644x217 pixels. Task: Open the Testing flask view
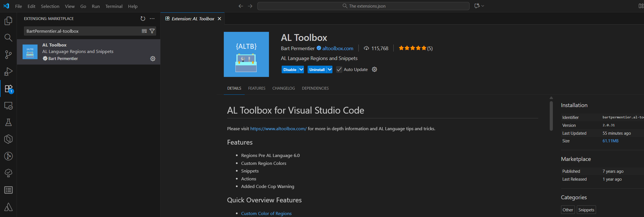8,122
